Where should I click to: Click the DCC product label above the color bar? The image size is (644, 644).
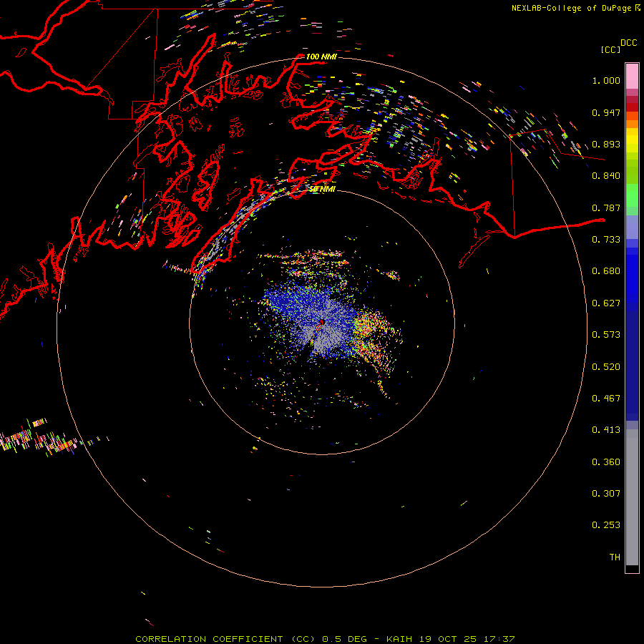tap(629, 43)
